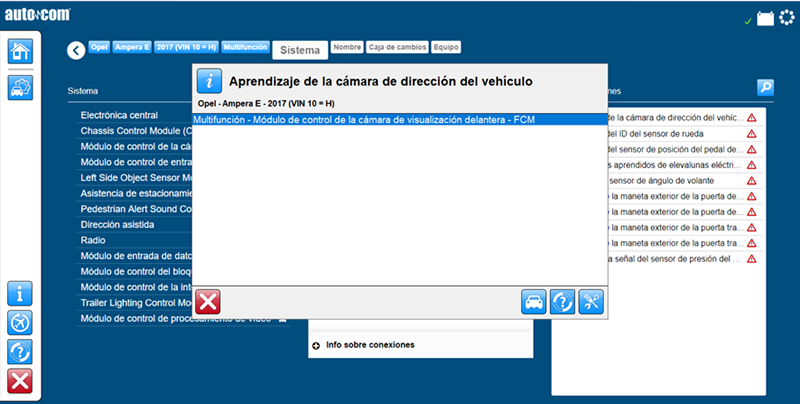Click the spinning dots connection icon
The height and width of the screenshot is (404, 800).
(x=787, y=18)
